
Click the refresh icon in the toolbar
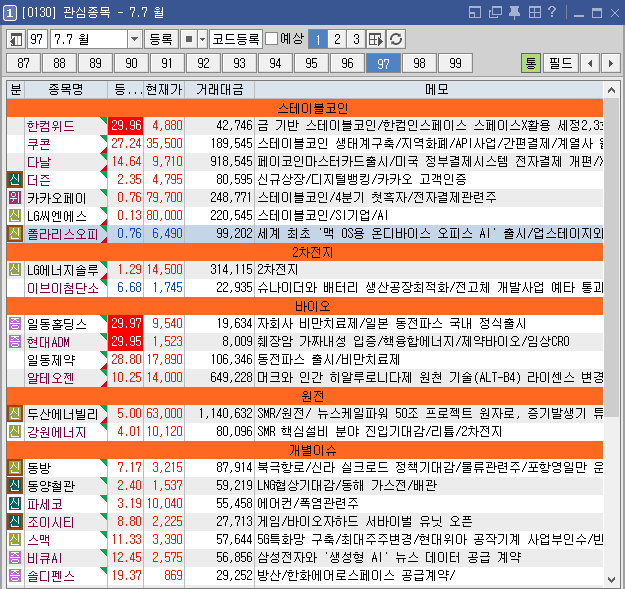click(396, 39)
